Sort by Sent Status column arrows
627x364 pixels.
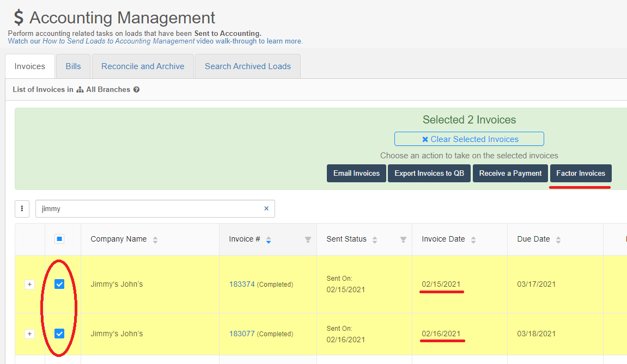(x=375, y=239)
